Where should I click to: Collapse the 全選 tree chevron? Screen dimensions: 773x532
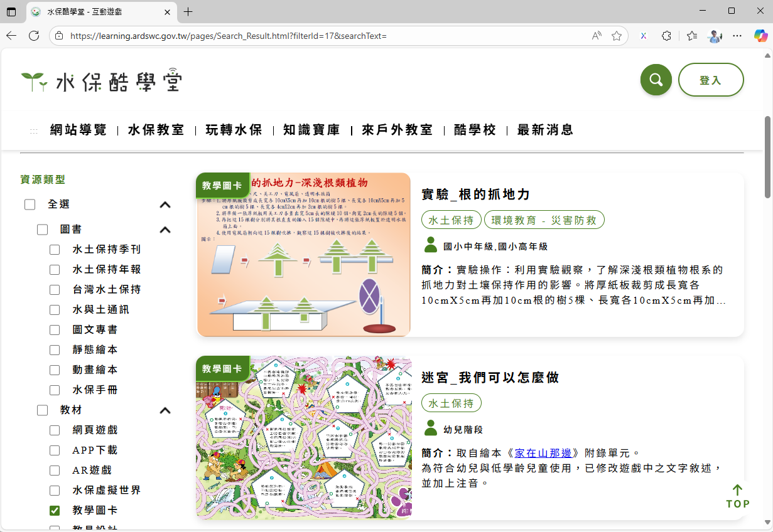(x=165, y=205)
